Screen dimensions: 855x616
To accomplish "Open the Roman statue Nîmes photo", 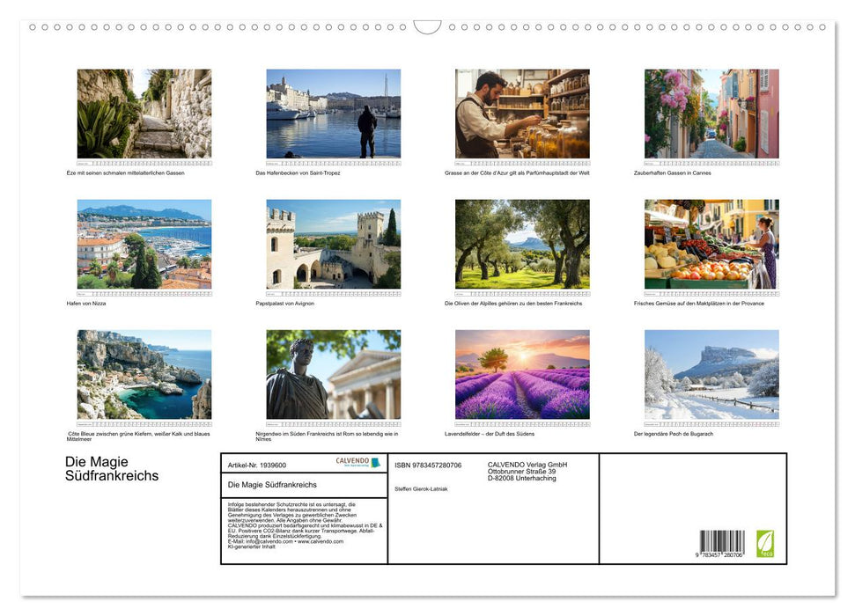I will coord(334,374).
